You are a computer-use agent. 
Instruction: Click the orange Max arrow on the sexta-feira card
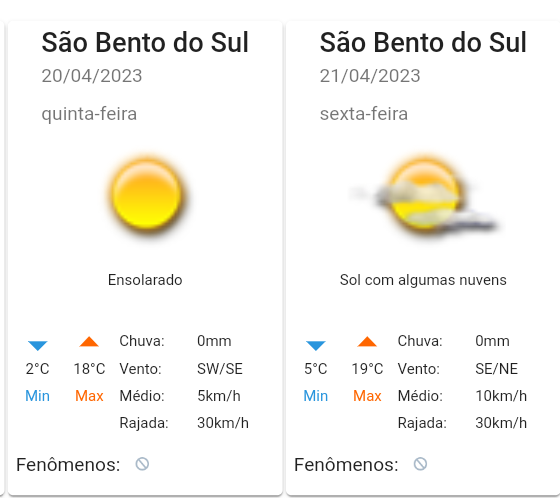367,342
